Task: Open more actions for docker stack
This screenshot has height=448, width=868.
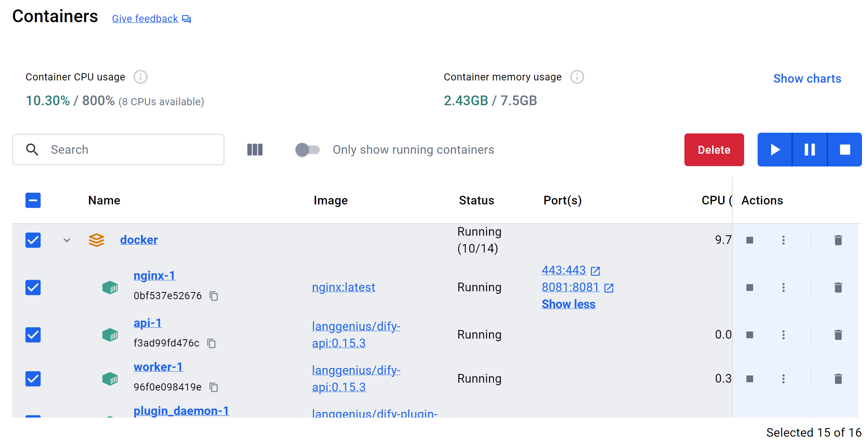Action: [x=784, y=240]
